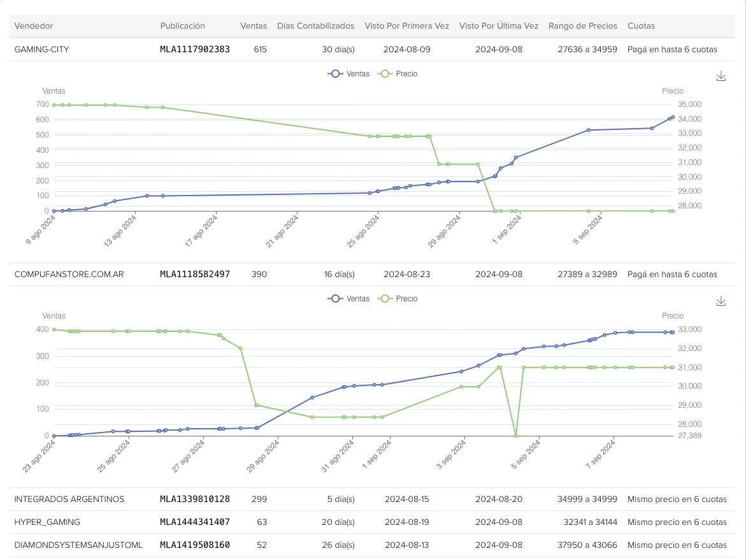Select the COMPUFANSTORE.COM.AR vendor name
Viewport: 746px width, 560px height.
point(69,275)
